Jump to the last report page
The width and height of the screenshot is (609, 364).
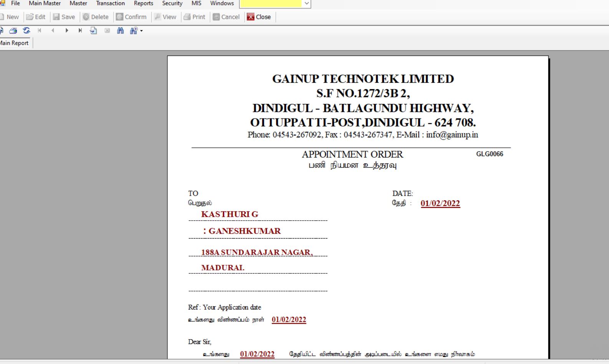[x=80, y=31]
